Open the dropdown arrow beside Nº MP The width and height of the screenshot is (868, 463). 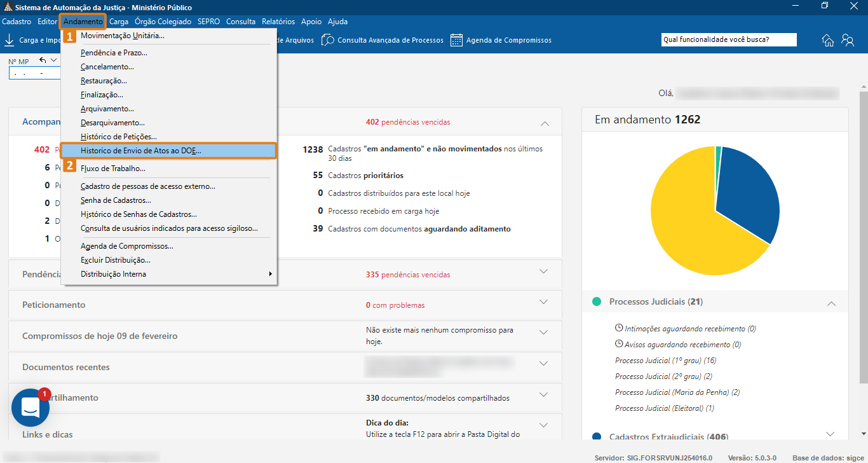pos(53,59)
